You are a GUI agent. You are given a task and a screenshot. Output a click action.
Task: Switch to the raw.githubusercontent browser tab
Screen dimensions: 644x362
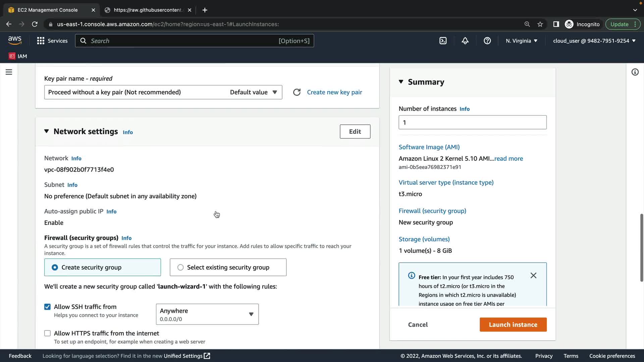coord(148,10)
